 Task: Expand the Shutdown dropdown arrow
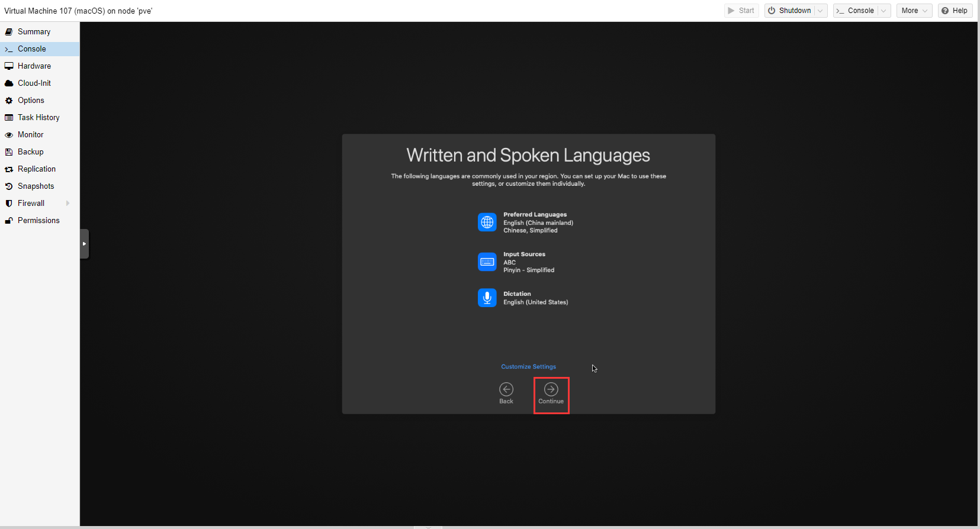(x=820, y=11)
